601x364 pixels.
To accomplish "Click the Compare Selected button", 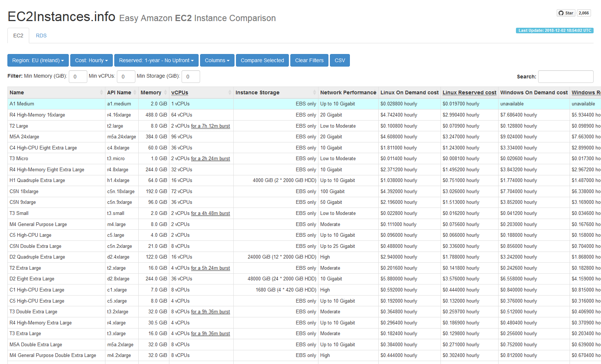I will [x=262, y=60].
